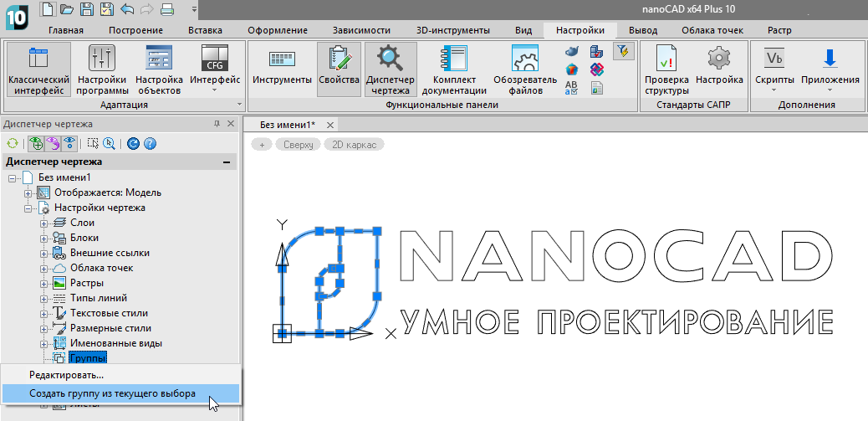Click the orange T pentagon icon
This screenshot has height=421, width=868.
(x=571, y=69)
